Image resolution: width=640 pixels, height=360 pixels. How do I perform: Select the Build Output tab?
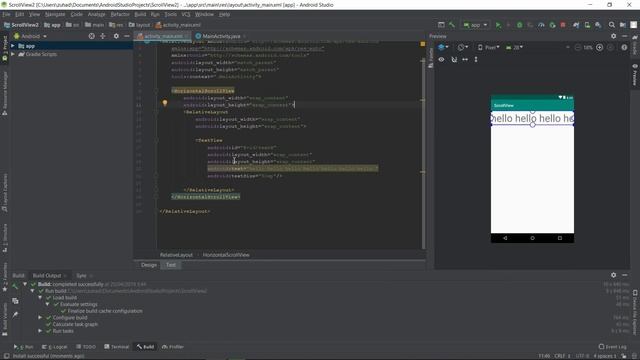[49, 276]
